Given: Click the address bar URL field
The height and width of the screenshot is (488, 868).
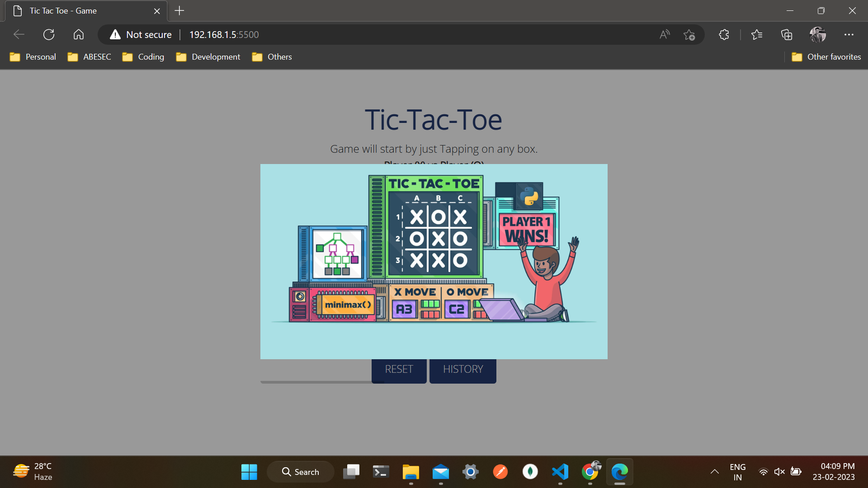Looking at the screenshot, I should (362, 34).
